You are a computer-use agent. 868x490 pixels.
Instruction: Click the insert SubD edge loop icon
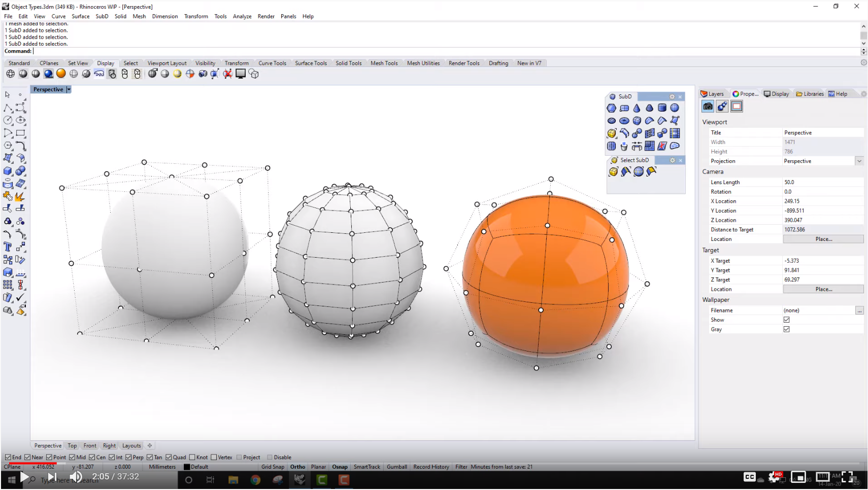pyautogui.click(x=675, y=133)
